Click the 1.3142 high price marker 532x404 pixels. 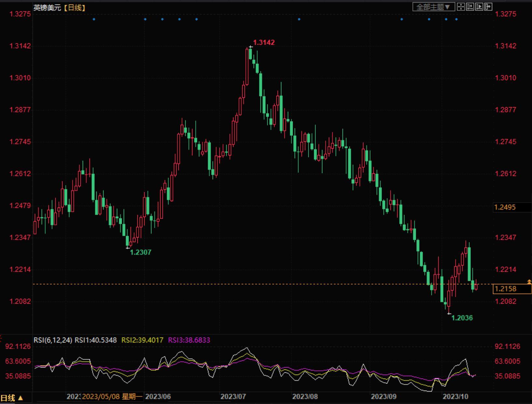(x=264, y=42)
